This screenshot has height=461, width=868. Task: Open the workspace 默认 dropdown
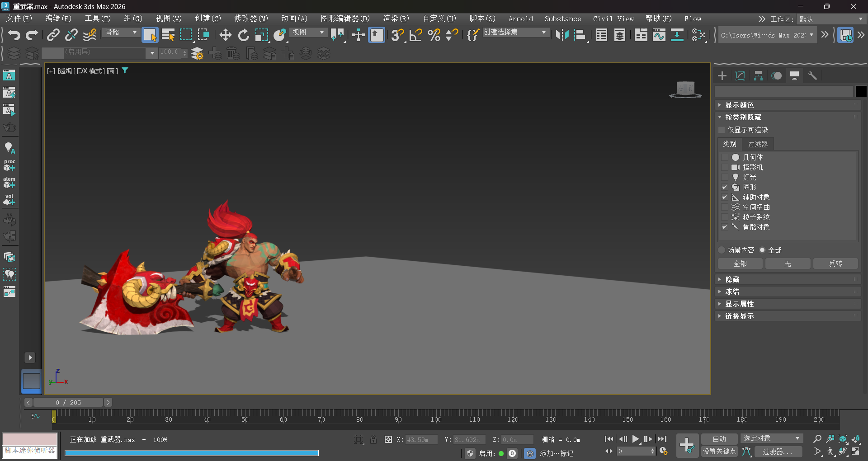831,19
